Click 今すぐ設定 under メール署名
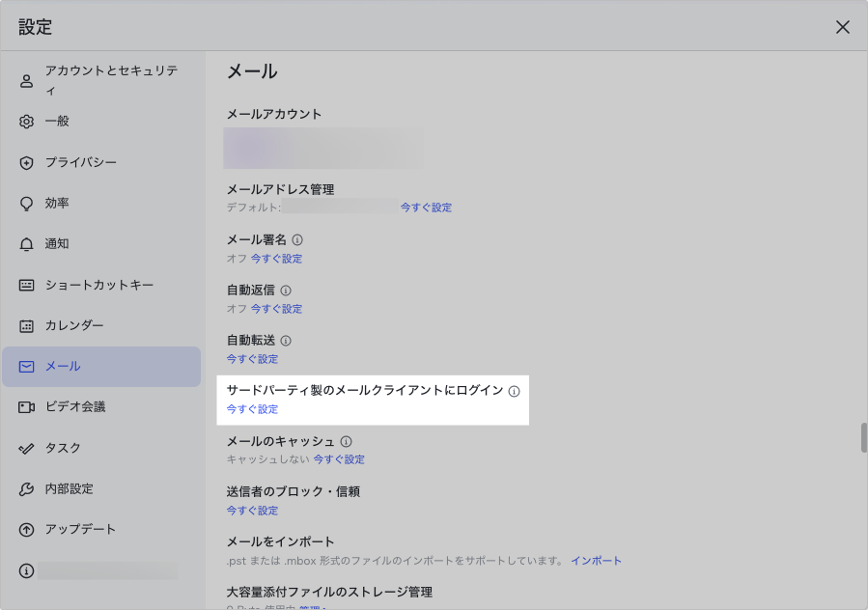 click(x=276, y=259)
